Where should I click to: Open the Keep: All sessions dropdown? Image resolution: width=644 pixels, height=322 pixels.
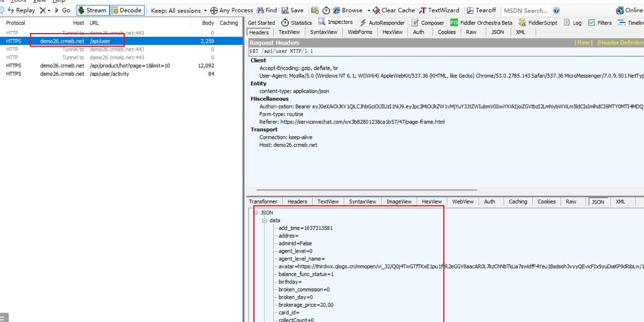178,10
